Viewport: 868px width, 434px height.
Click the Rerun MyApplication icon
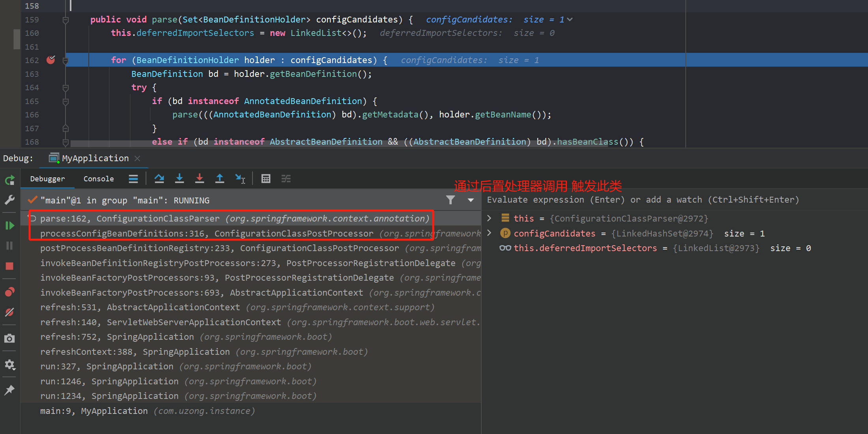coord(10,180)
